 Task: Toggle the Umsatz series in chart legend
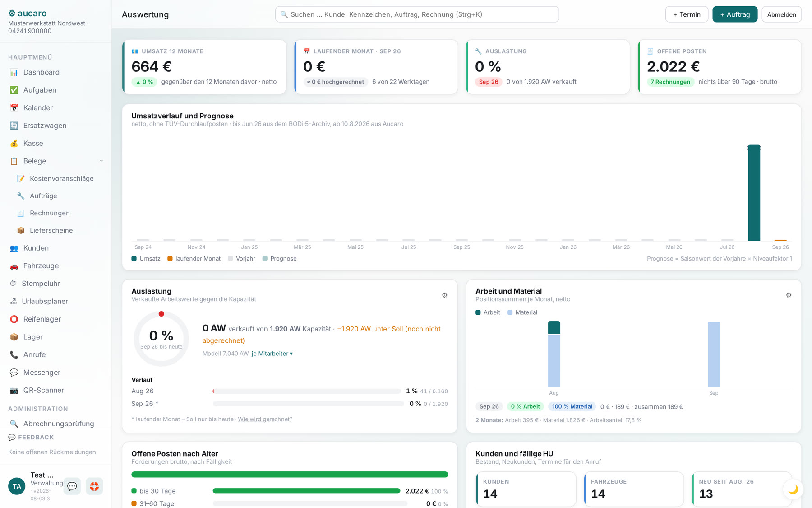click(x=146, y=259)
